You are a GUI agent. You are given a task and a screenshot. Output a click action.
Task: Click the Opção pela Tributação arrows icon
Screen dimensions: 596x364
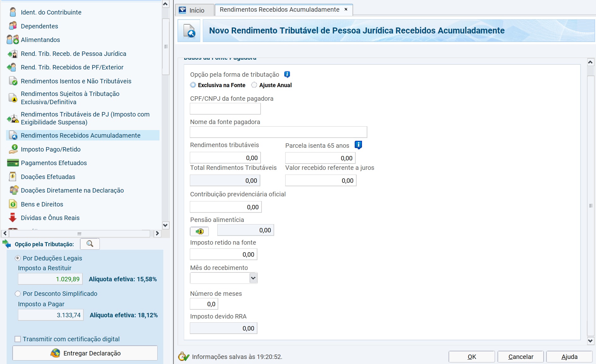[x=7, y=244]
